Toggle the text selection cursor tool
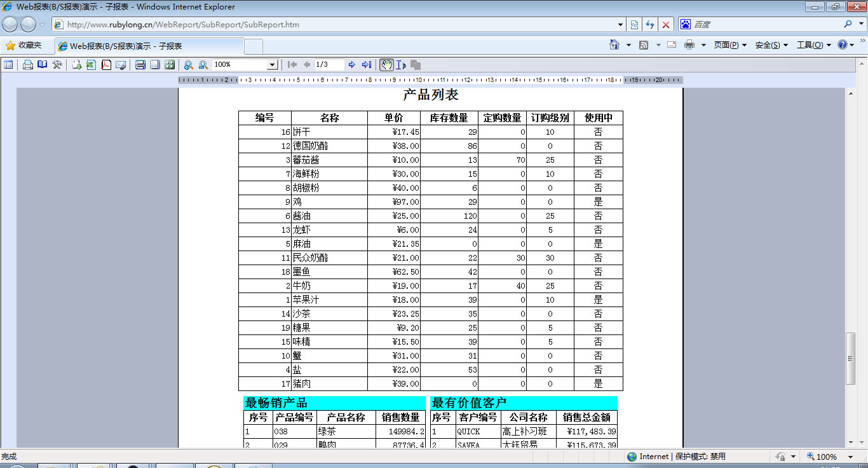 pos(401,65)
